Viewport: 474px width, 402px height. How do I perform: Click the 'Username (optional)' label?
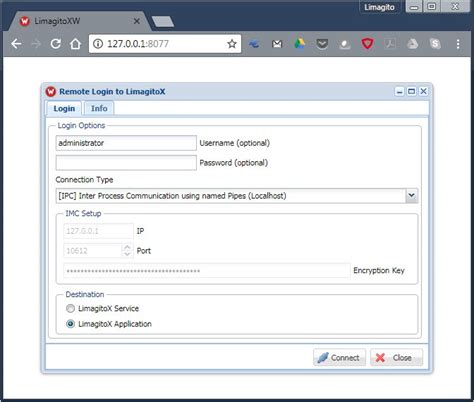point(235,143)
